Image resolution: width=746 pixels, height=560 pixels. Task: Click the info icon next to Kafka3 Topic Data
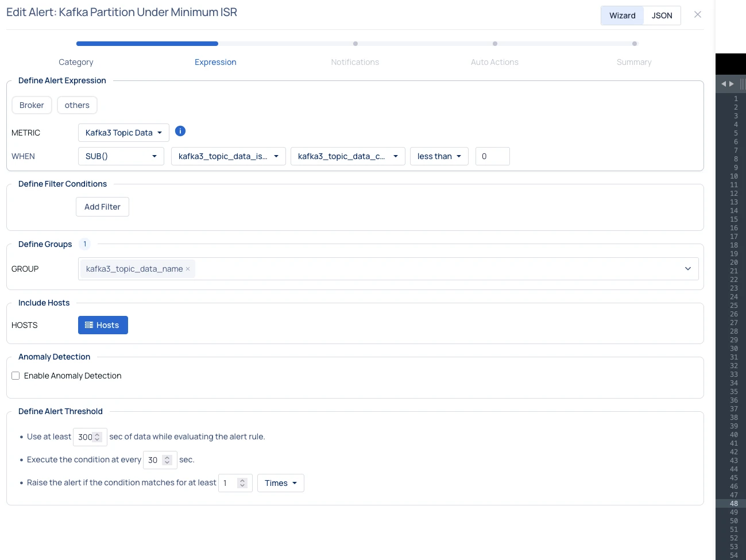point(180,131)
